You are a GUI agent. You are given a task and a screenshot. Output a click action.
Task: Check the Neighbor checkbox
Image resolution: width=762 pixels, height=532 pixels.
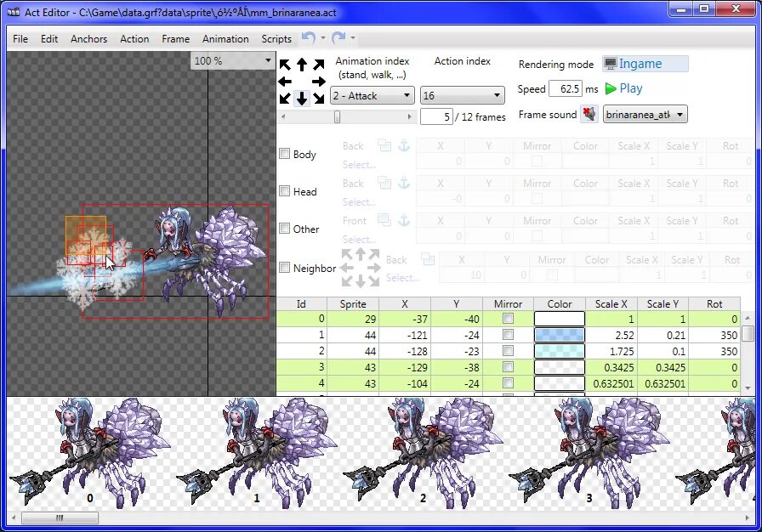click(284, 268)
